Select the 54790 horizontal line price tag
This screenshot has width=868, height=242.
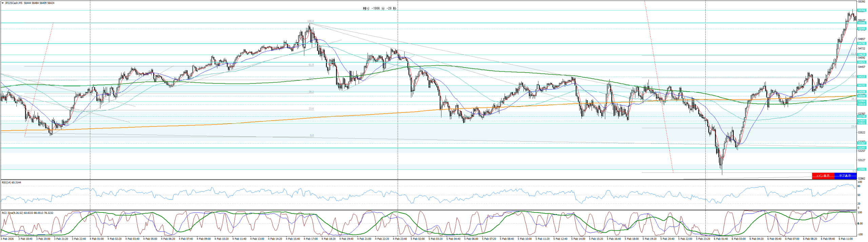click(x=862, y=44)
